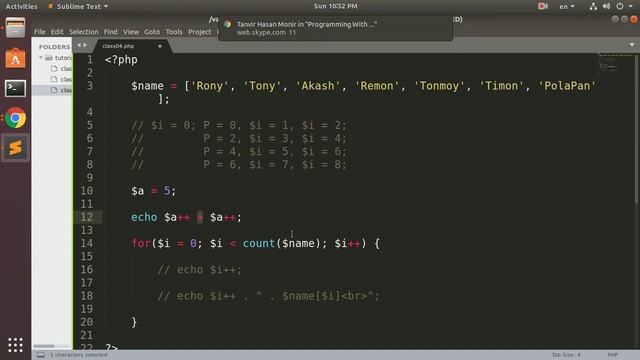The height and width of the screenshot is (360, 640).
Task: Open the Goto menu
Action: tap(152, 32)
